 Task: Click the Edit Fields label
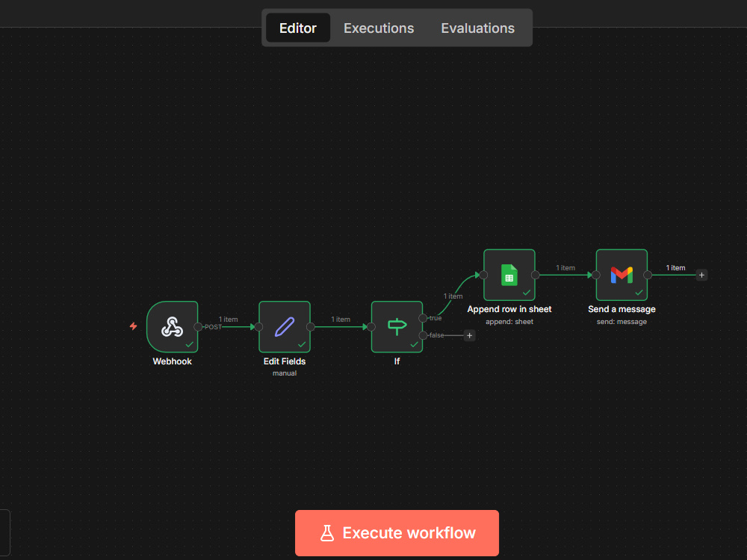(x=285, y=361)
